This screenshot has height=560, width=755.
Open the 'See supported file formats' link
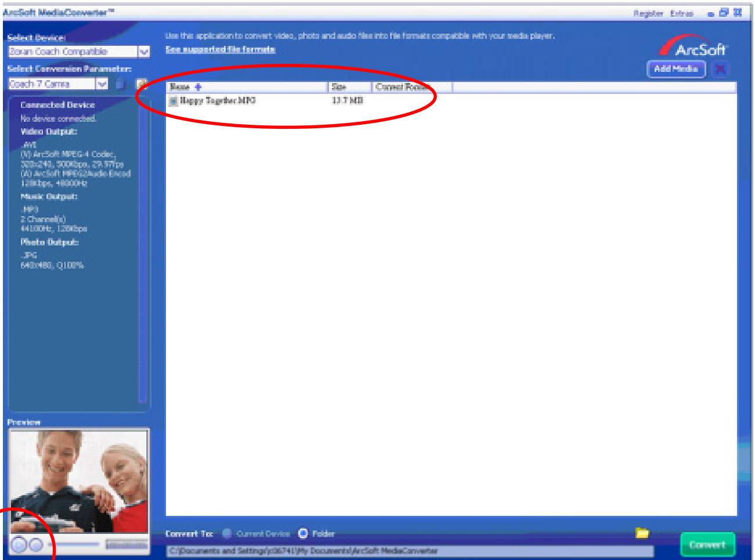pos(221,49)
